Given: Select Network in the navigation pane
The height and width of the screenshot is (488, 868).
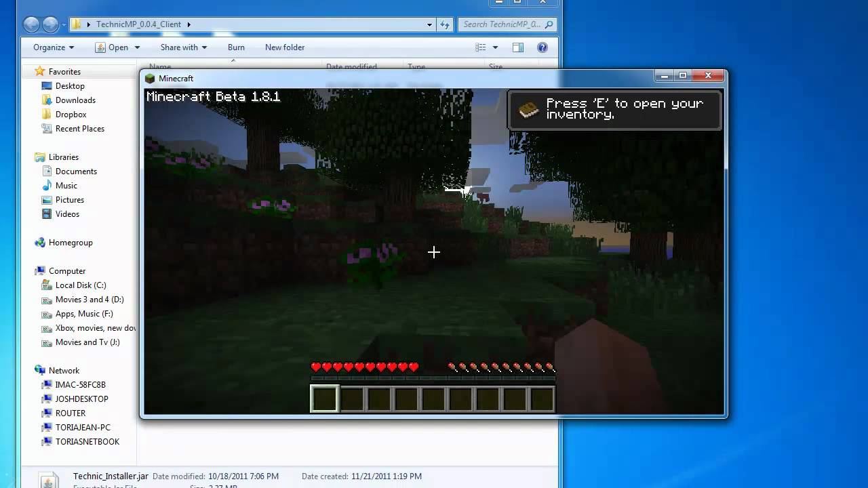Looking at the screenshot, I should click(64, 371).
